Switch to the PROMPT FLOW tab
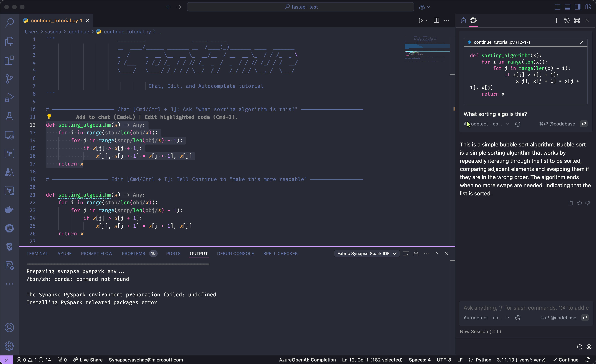The image size is (596, 364). tap(97, 253)
